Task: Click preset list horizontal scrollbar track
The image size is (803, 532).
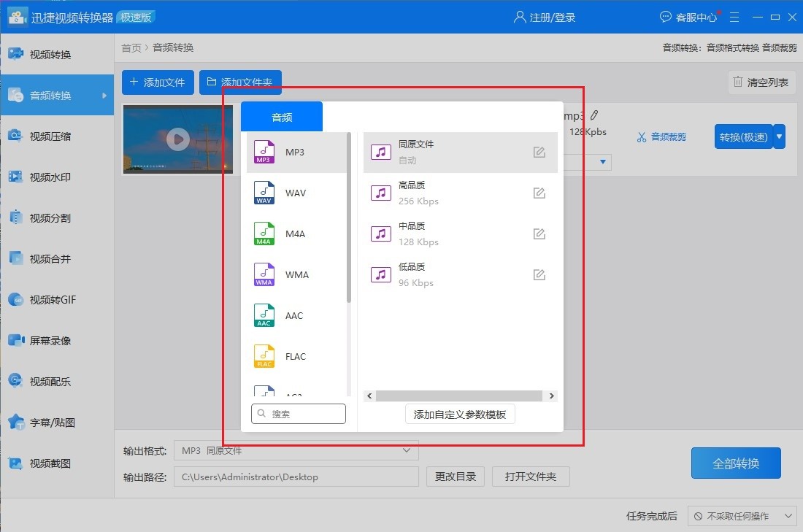Action: pos(459,396)
